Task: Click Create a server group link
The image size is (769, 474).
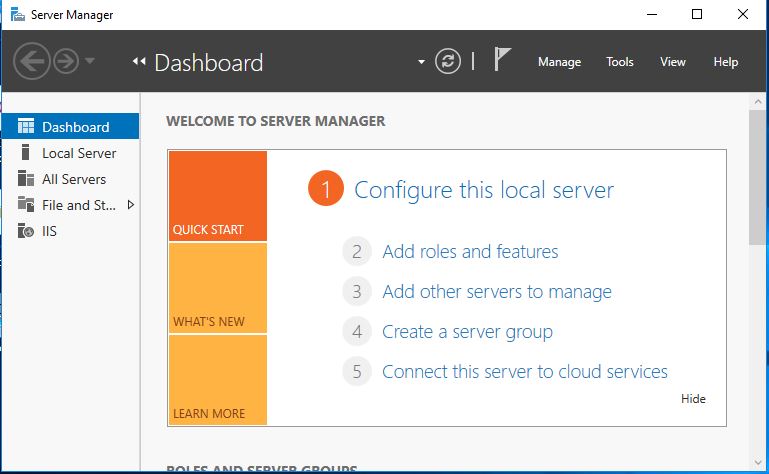Action: click(x=467, y=332)
